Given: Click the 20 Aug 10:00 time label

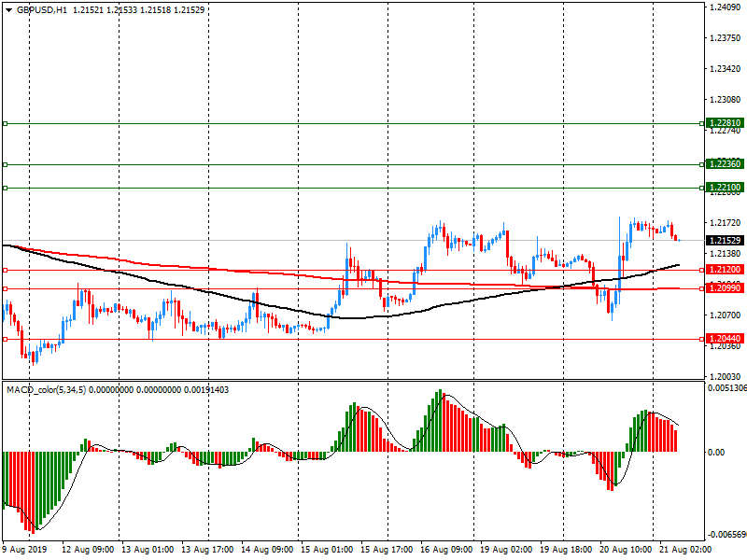Looking at the screenshot, I should (626, 550).
